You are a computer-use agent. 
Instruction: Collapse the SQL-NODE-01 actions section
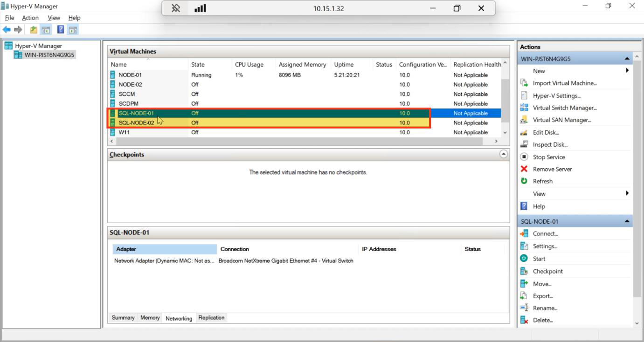click(627, 221)
